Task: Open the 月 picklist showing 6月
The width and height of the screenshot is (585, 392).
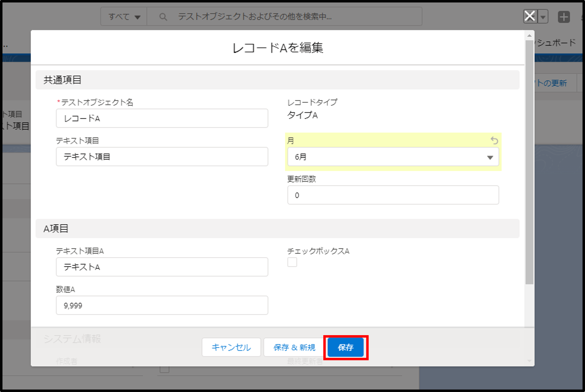Action: (x=393, y=157)
